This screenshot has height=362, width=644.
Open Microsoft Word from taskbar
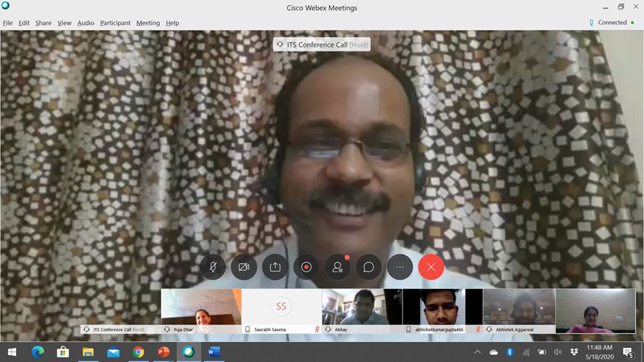click(x=213, y=352)
